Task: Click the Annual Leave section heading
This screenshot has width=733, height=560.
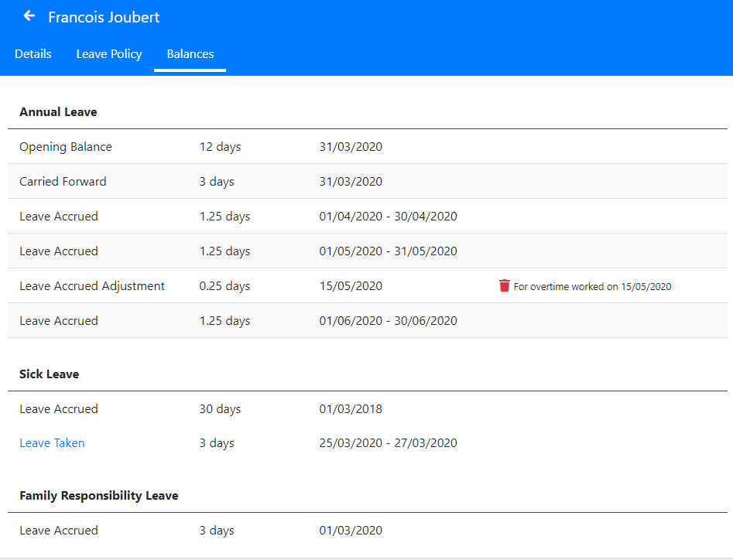Action: pos(58,112)
